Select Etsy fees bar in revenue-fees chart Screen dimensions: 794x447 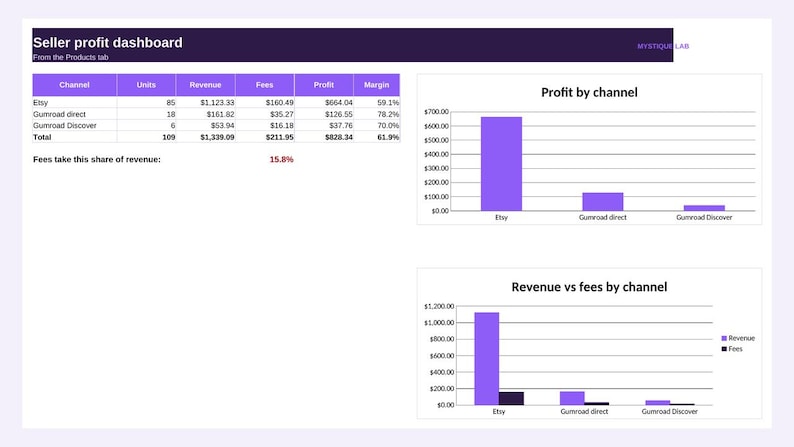click(511, 398)
